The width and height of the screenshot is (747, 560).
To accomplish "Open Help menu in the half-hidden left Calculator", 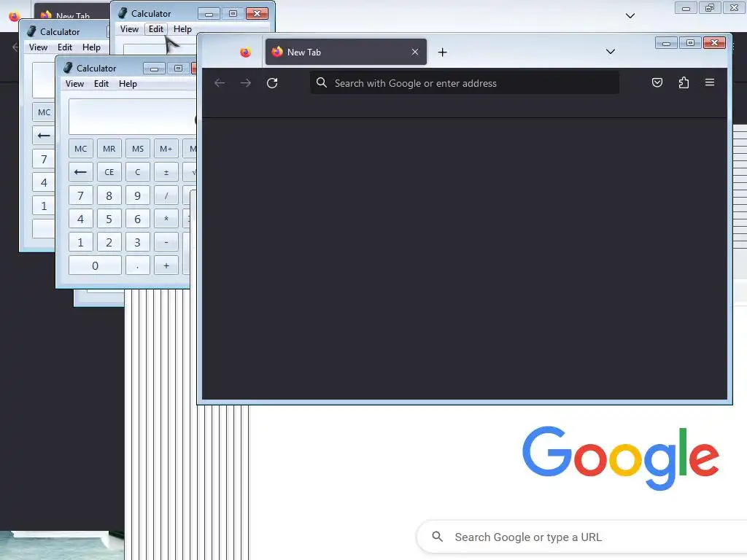I will (x=91, y=47).
